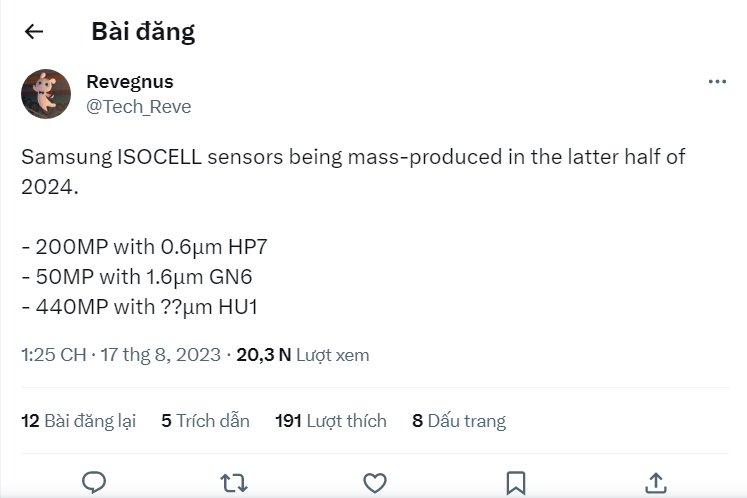The height and width of the screenshot is (498, 747).
Task: Click the Bài đăng header title
Action: (x=143, y=32)
